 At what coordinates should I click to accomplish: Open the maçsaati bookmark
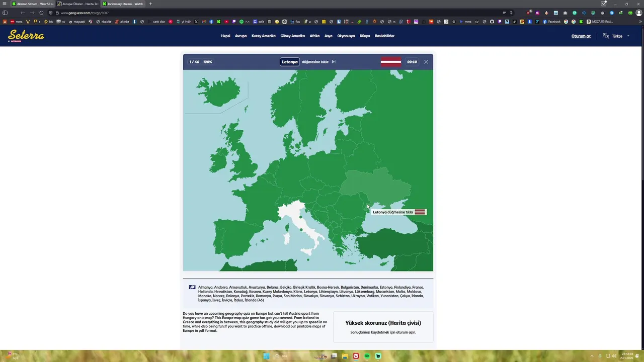(76, 22)
